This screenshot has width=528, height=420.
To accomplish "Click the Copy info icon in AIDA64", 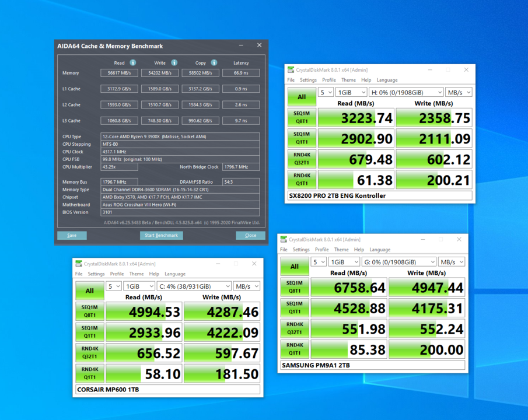I will [214, 62].
